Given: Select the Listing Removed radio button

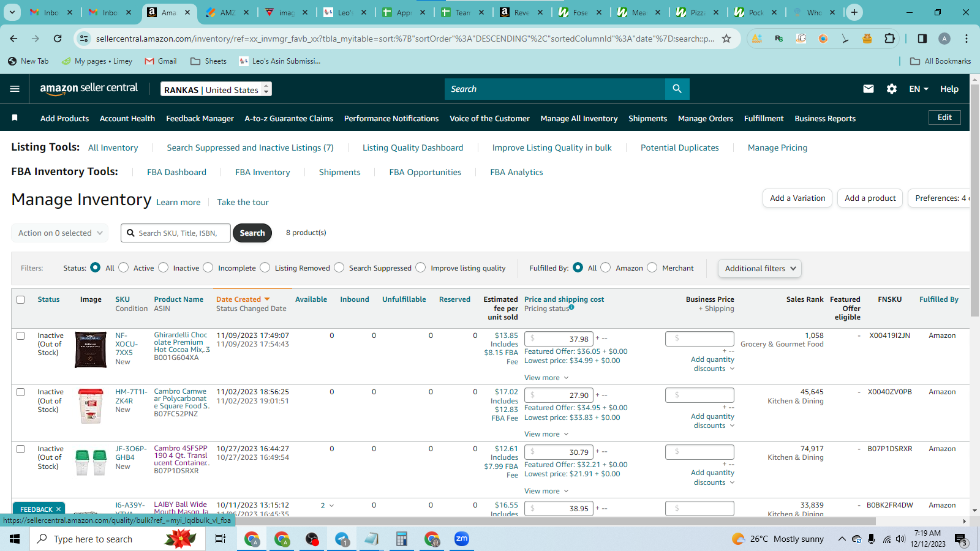Looking at the screenshot, I should click(265, 268).
